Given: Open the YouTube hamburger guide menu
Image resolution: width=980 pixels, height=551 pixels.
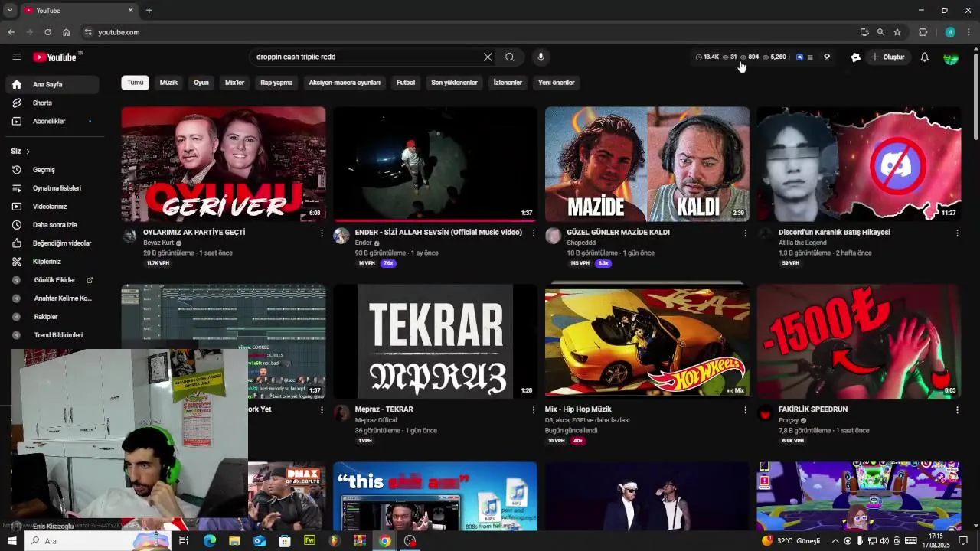Looking at the screenshot, I should [16, 57].
